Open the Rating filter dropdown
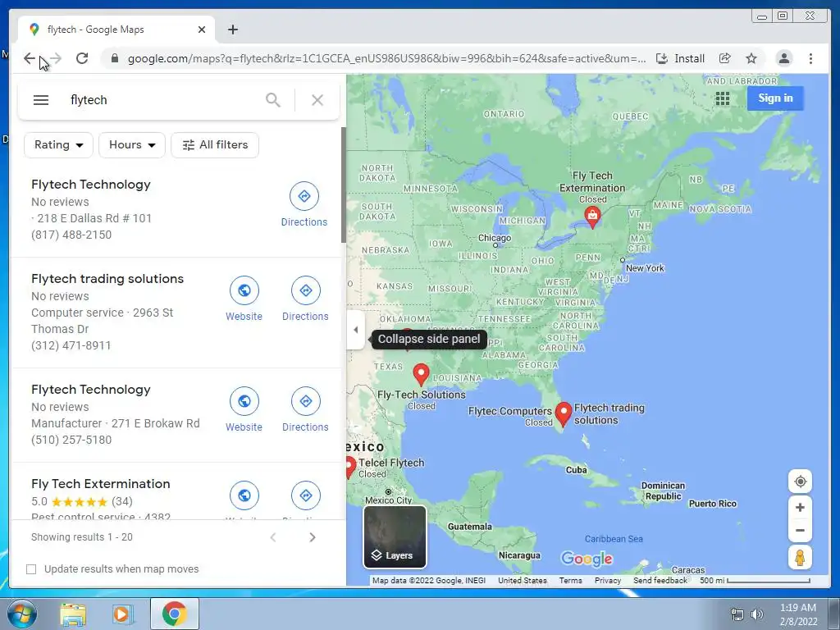The image size is (840, 630). (58, 145)
